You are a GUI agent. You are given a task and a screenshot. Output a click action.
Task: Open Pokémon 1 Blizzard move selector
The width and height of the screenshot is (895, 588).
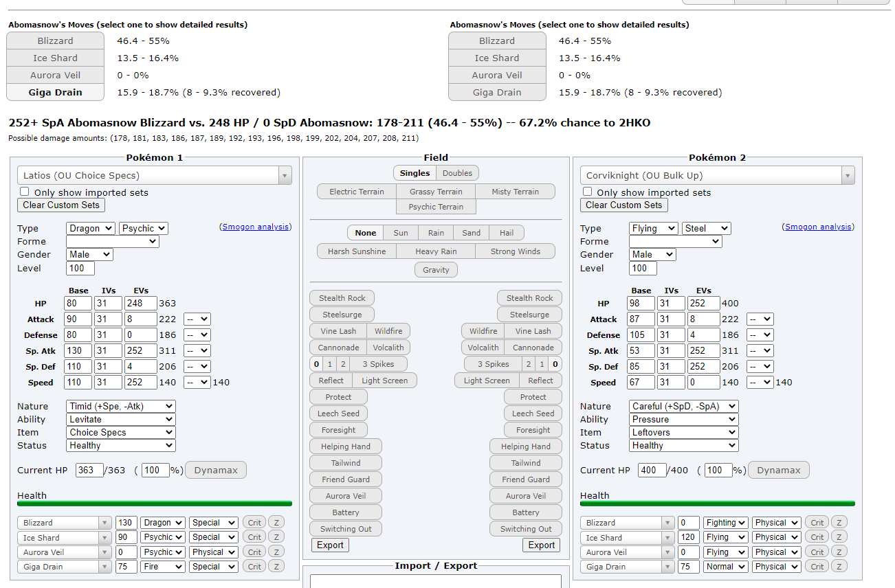(x=65, y=523)
